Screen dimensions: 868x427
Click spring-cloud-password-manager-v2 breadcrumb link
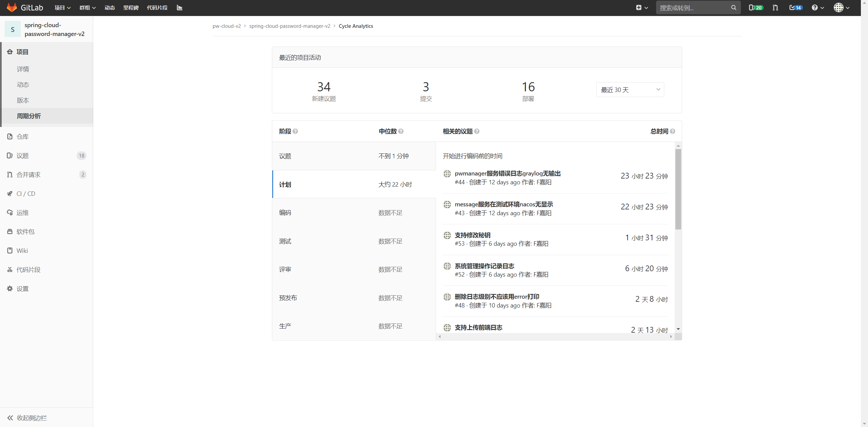[x=290, y=26]
